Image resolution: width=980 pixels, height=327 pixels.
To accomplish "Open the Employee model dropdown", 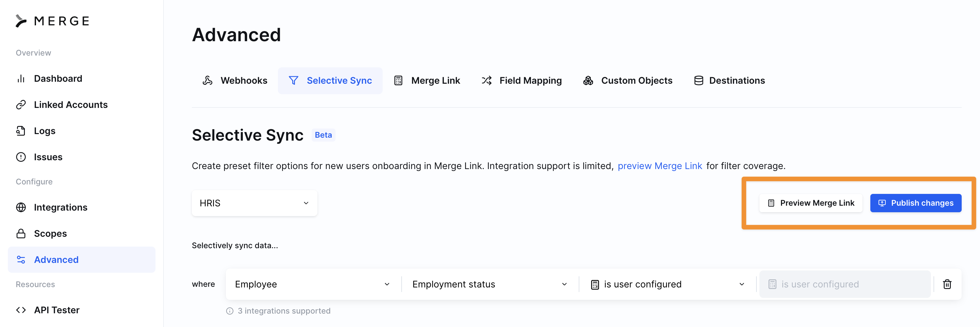I will 313,284.
